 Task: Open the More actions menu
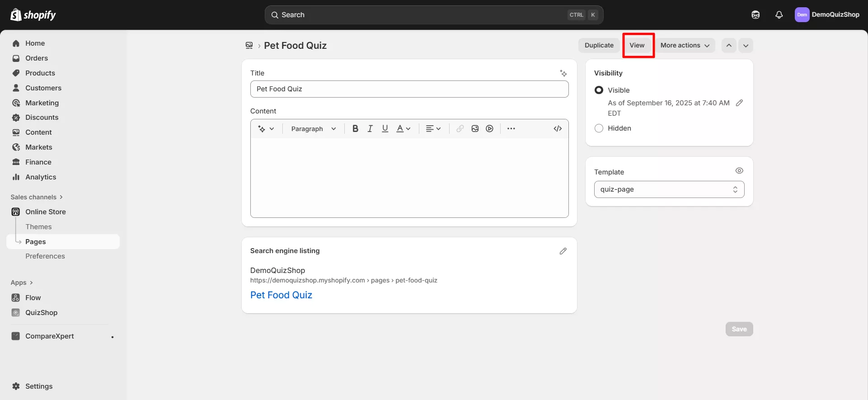click(685, 46)
